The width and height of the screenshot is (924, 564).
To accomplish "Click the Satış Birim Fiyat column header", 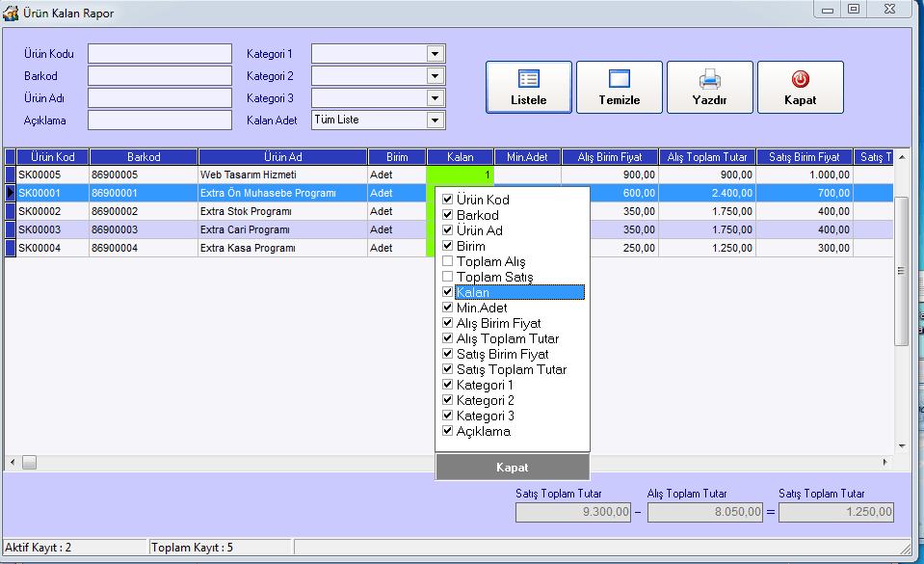I will coord(805,157).
